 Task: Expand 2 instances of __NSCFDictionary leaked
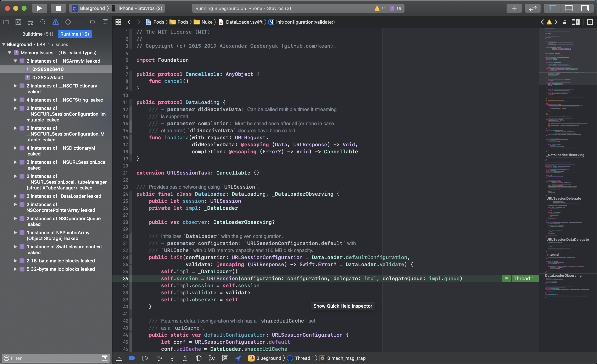click(15, 86)
